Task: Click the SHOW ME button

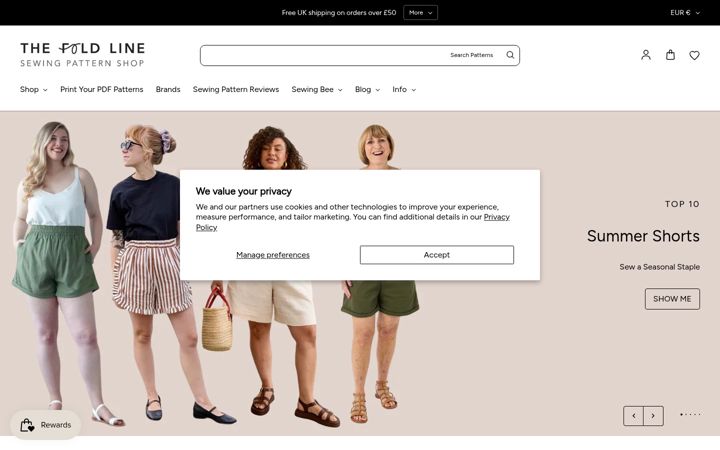Action: 672,299
